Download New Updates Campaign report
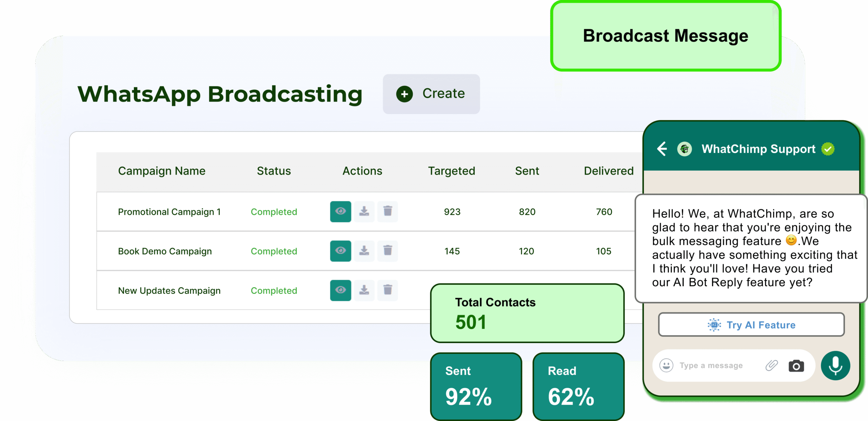The image size is (868, 421). [x=364, y=290]
